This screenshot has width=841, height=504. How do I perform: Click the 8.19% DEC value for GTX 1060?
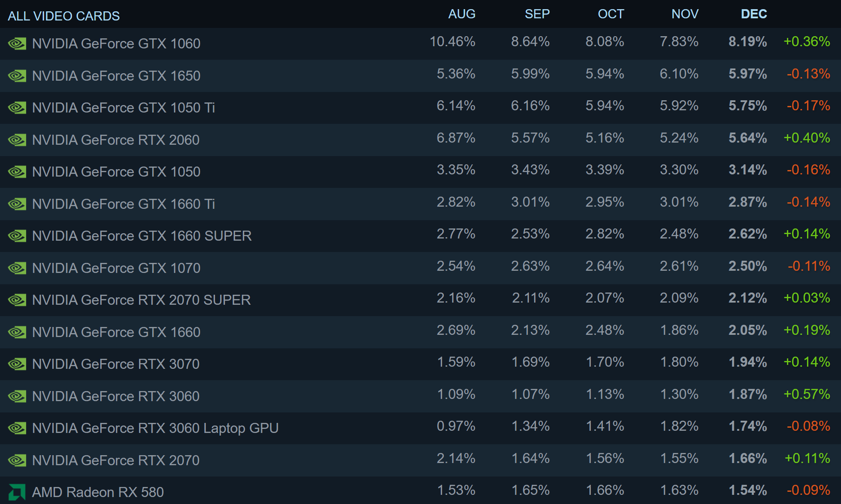tap(748, 41)
